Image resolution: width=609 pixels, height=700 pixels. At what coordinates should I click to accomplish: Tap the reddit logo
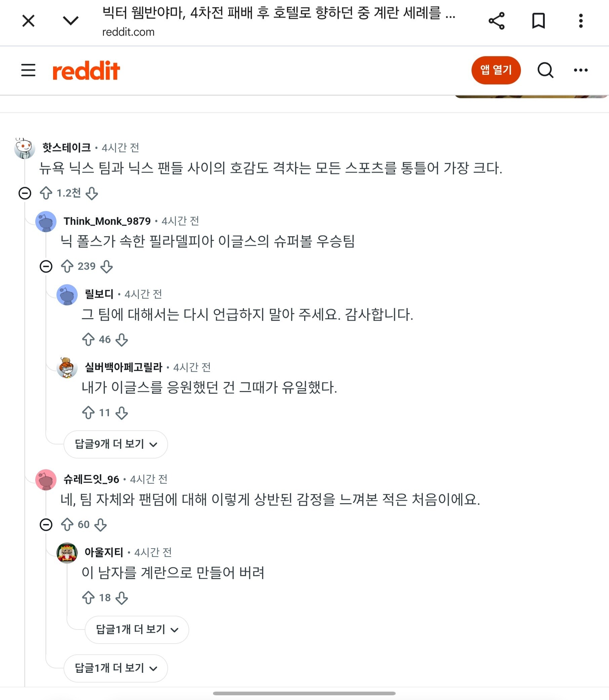(86, 71)
